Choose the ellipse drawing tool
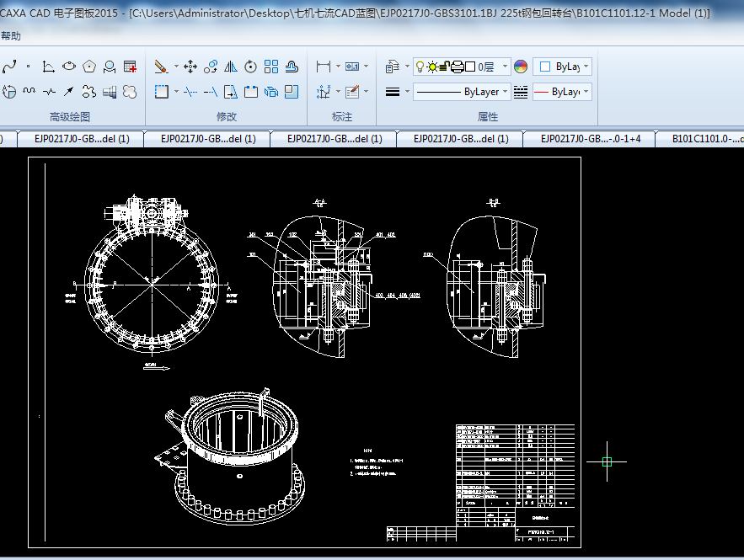The image size is (744, 560). (x=69, y=67)
